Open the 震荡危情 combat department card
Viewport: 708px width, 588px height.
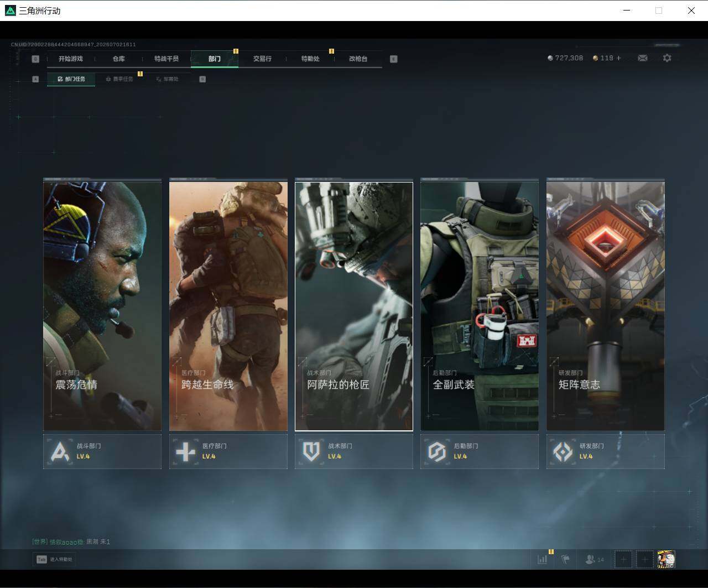click(102, 306)
